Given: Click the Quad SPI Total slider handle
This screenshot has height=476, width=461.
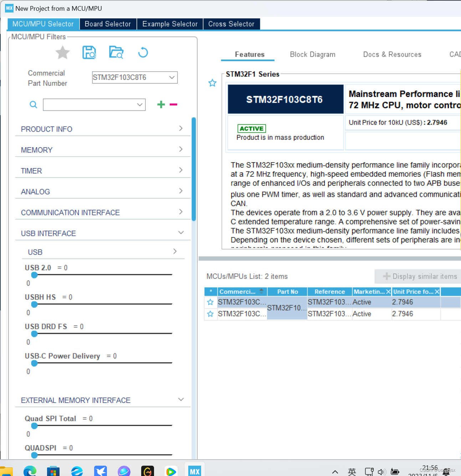Looking at the screenshot, I should coord(35,426).
